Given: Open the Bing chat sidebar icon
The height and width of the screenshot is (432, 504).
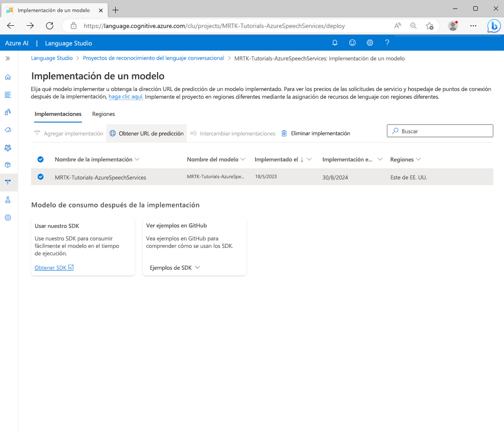Looking at the screenshot, I should 494,26.
